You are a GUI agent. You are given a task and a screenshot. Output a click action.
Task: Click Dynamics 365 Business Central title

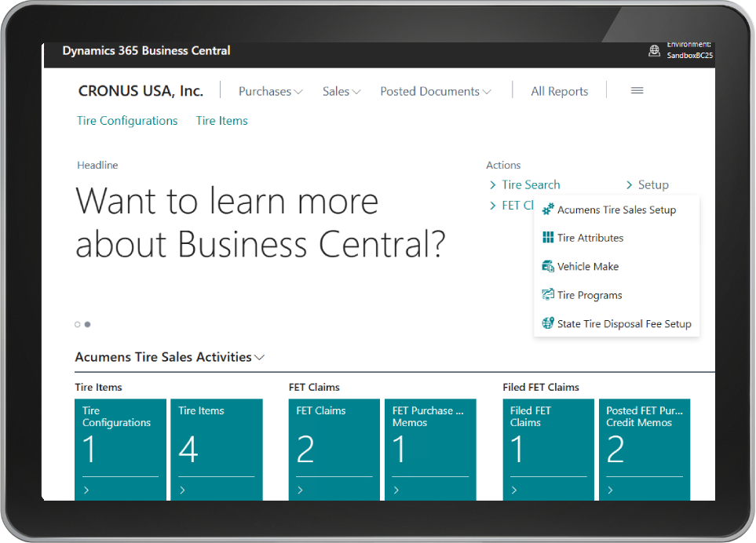tap(146, 50)
